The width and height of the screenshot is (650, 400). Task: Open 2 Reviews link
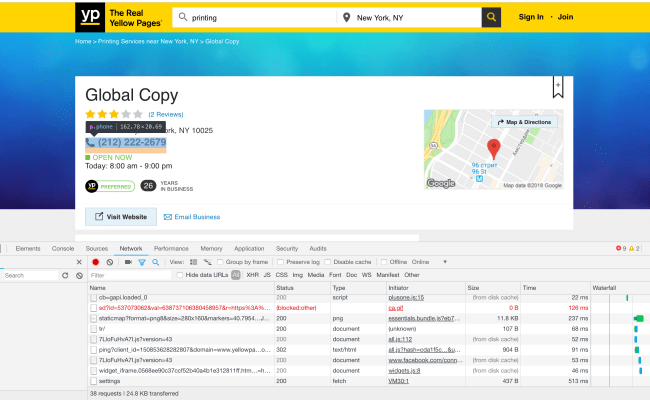pyautogui.click(x=166, y=114)
